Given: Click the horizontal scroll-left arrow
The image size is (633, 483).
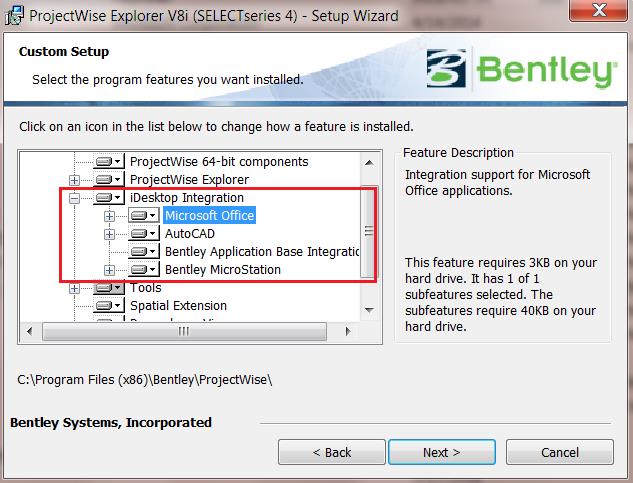Looking at the screenshot, I should click(x=29, y=331).
